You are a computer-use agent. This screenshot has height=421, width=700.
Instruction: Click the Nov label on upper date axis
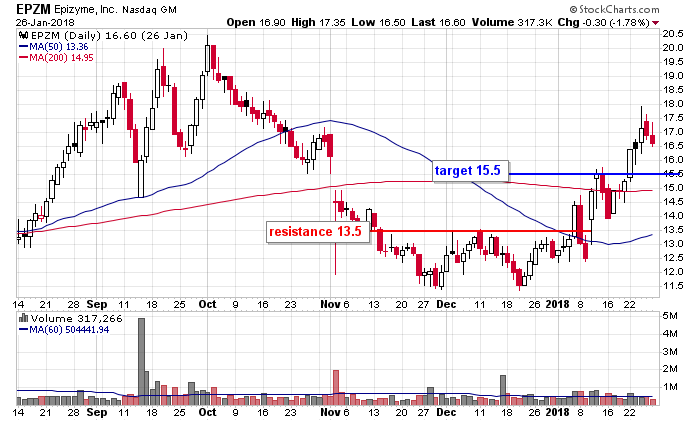coord(330,304)
